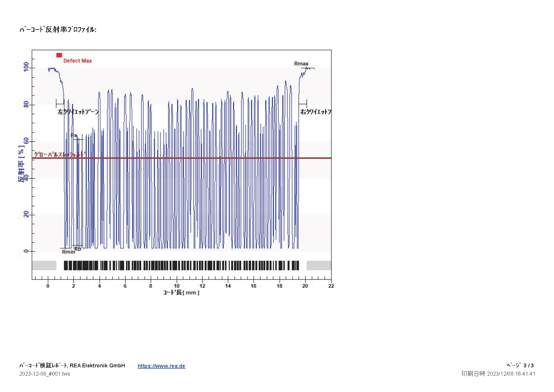Click the red Defect Max legend swatch
This screenshot has width=554, height=392.
coord(59,55)
